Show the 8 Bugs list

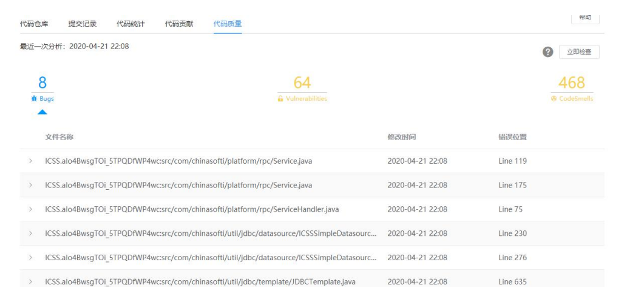42,89
